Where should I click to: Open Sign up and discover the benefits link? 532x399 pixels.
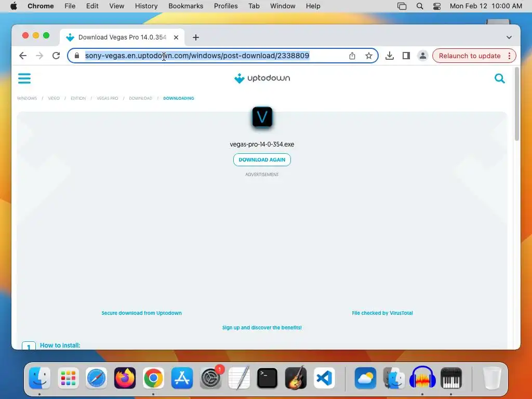(x=262, y=327)
